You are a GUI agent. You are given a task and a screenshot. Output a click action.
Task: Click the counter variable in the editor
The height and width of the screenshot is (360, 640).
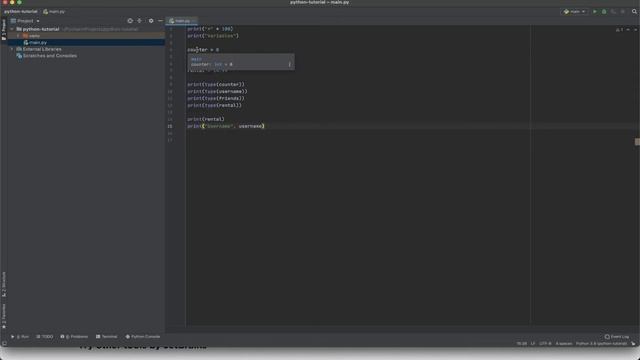[x=198, y=50]
